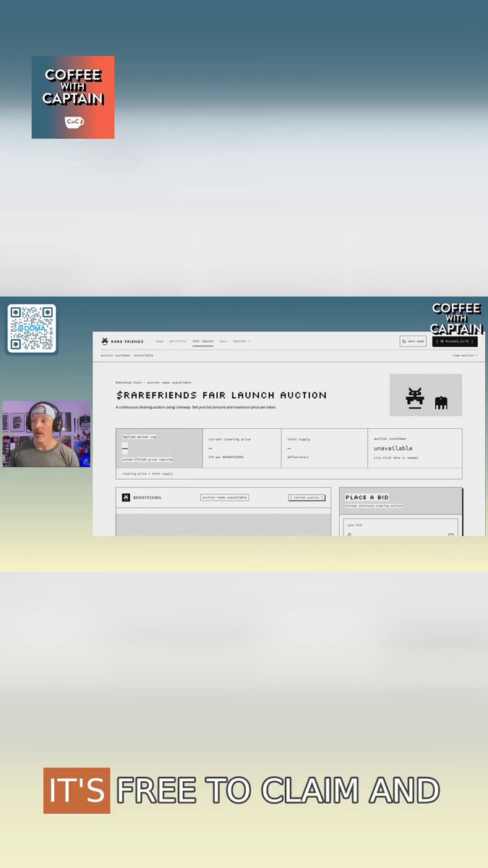
Task: Open the portfolio tab
Action: pyautogui.click(x=178, y=341)
